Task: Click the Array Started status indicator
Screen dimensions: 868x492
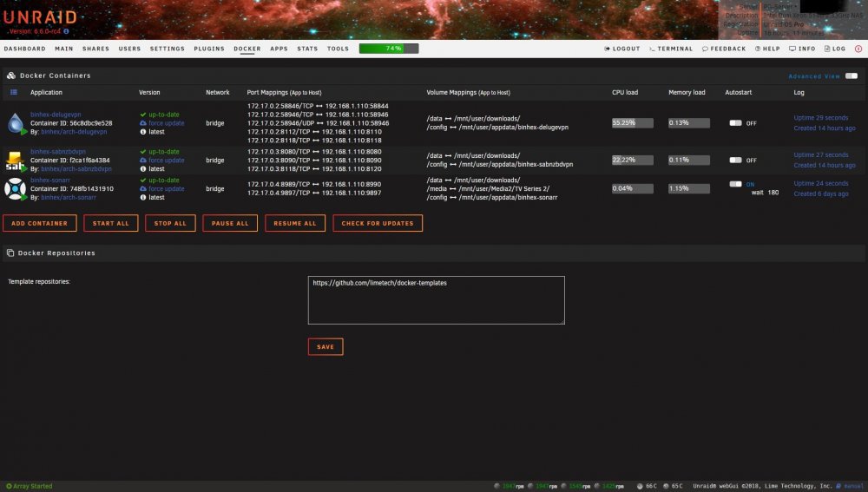Action: click(30, 486)
